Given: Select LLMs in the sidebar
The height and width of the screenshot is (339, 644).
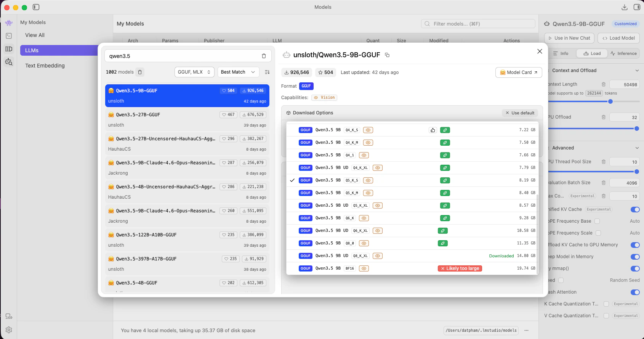Looking at the screenshot, I should tap(59, 50).
